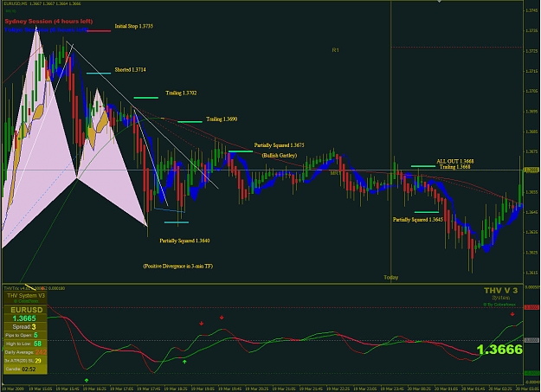Screen dimensions: 541x392
Task: Select the green up arrow near 19 Mar 18:25
Action: coord(184,362)
